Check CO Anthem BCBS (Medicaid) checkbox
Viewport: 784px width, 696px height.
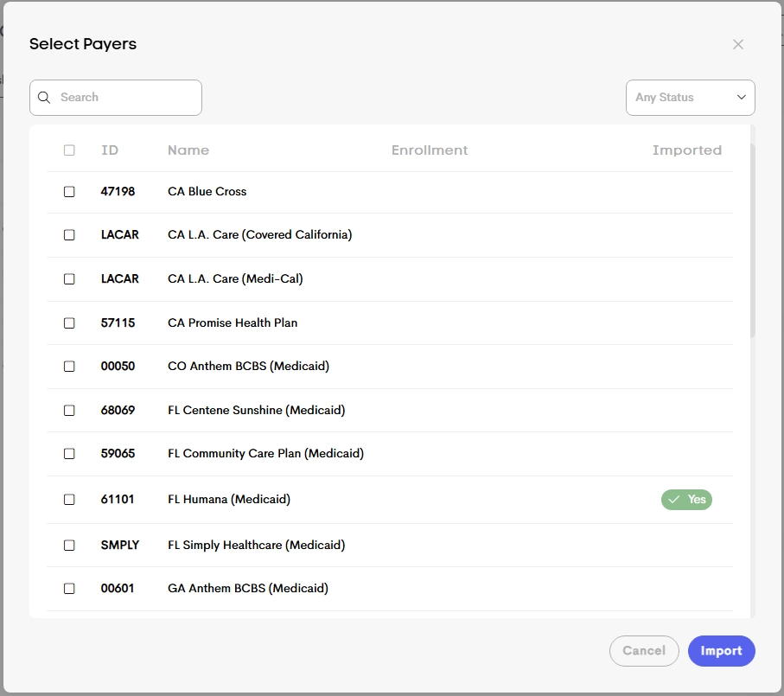[x=69, y=367]
